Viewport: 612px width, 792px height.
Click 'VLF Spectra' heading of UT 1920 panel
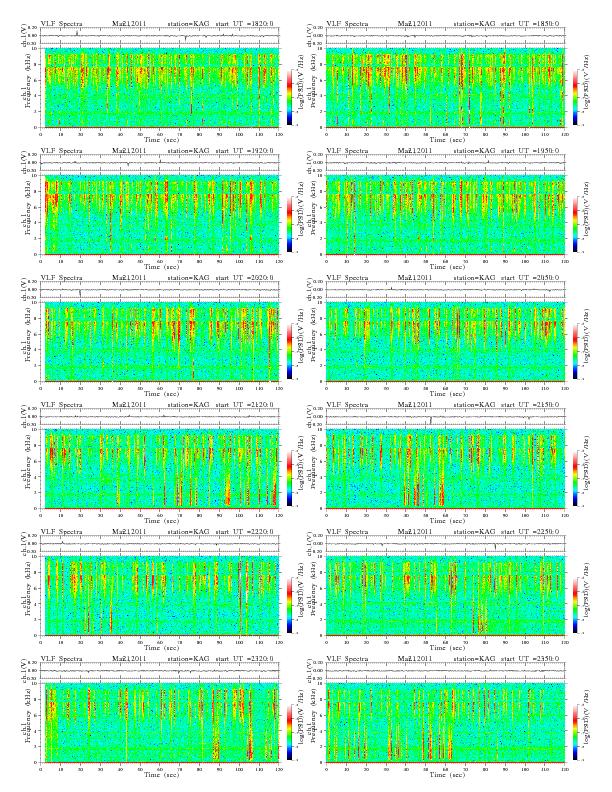(x=62, y=151)
